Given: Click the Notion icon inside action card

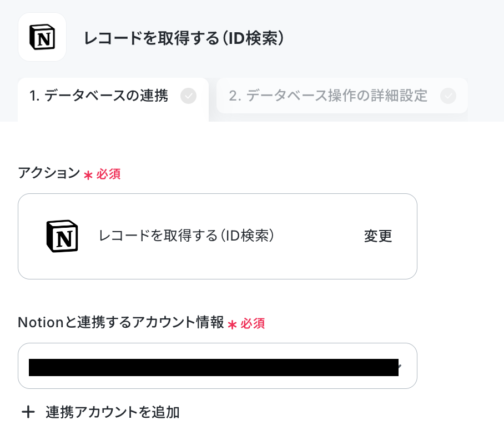Looking at the screenshot, I should pos(62,236).
